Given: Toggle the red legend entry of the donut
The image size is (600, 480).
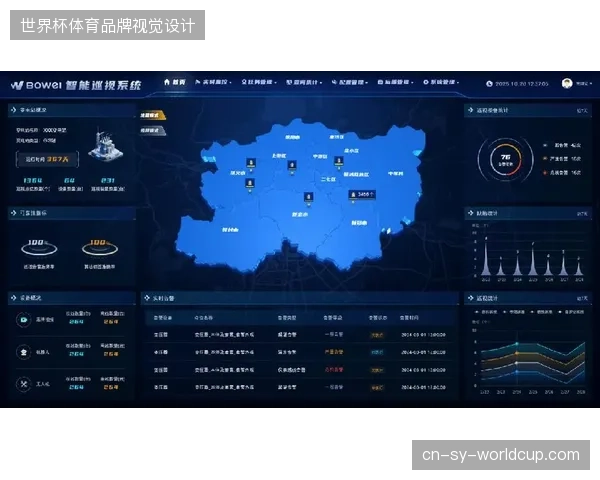Looking at the screenshot, I should pyautogui.click(x=562, y=173).
